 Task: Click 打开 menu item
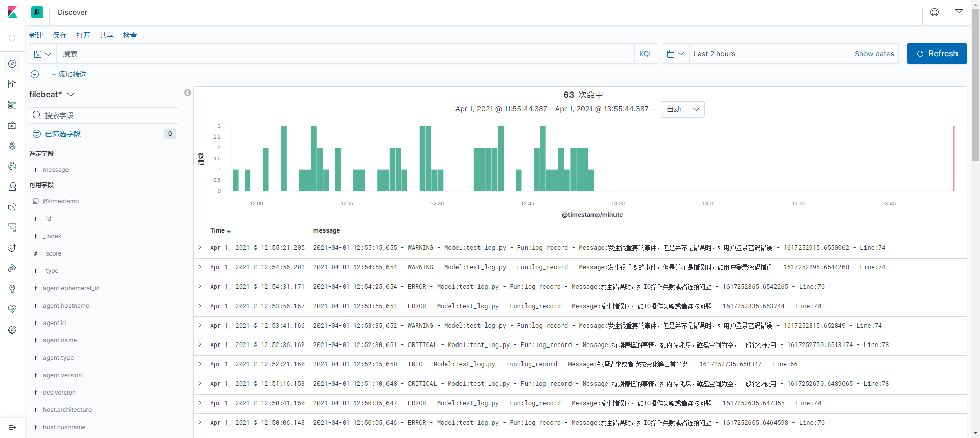pyautogui.click(x=83, y=35)
